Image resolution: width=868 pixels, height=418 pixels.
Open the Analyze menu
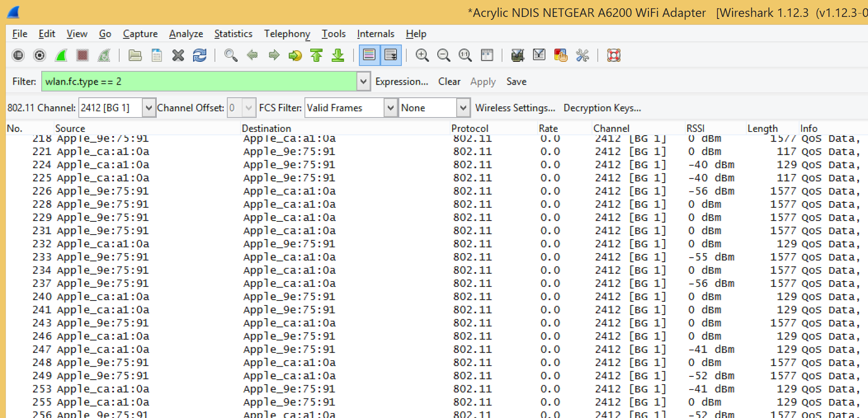click(x=186, y=34)
